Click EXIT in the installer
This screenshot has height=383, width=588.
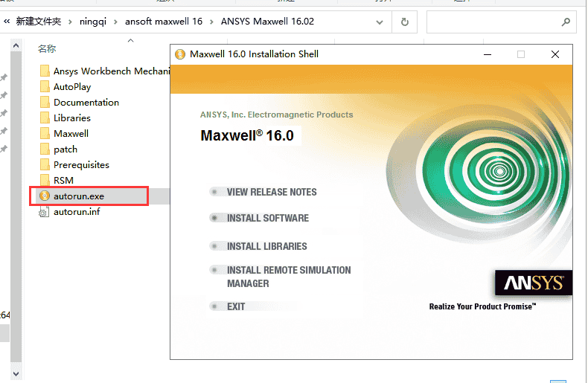[236, 306]
